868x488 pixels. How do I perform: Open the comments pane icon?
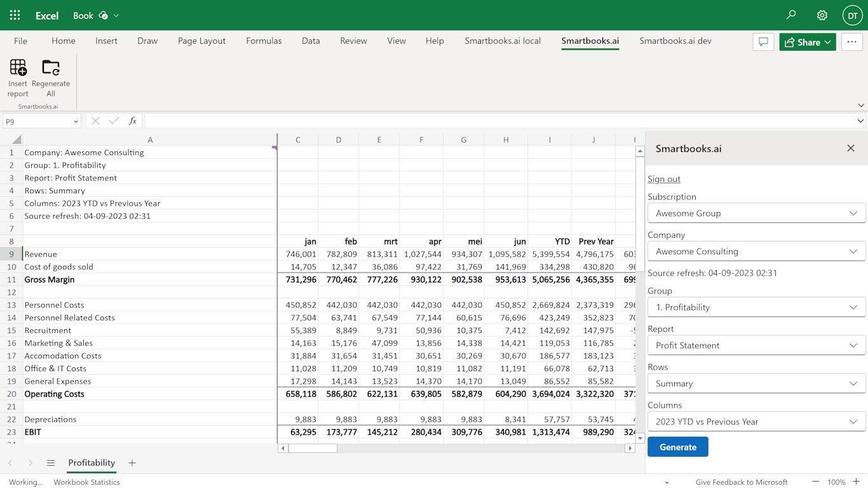click(763, 42)
